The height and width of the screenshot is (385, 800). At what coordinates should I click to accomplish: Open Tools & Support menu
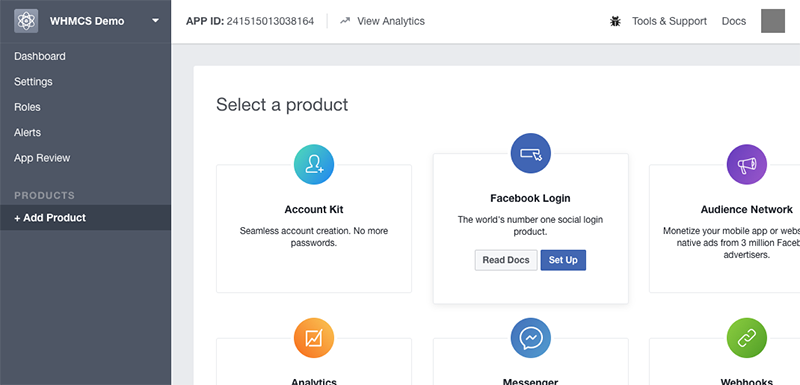coord(669,21)
